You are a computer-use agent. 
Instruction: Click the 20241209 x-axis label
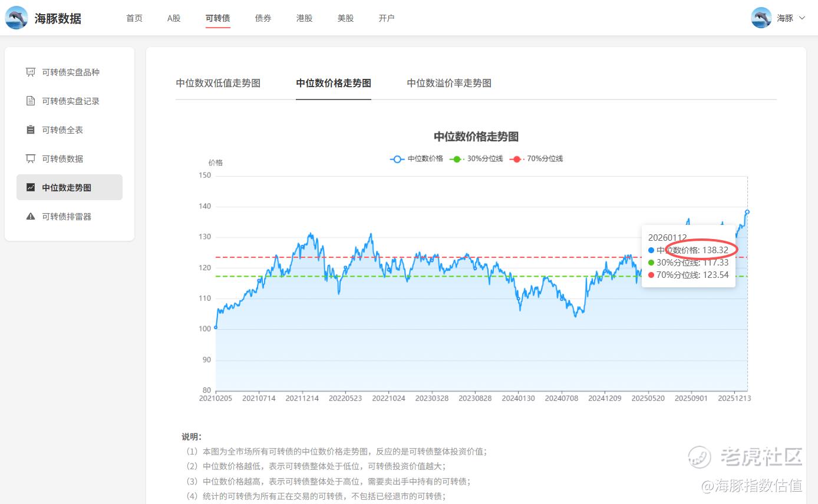pyautogui.click(x=605, y=399)
